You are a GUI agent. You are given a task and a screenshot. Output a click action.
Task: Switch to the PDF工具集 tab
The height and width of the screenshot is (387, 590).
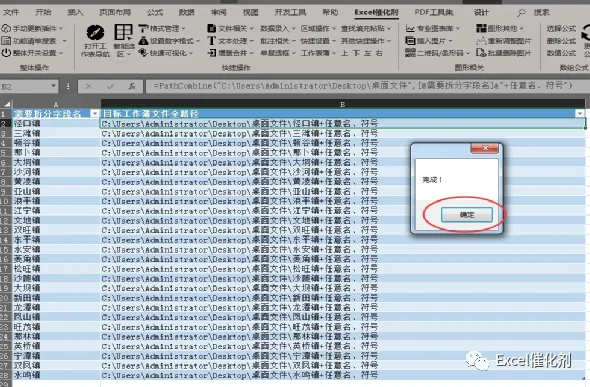(x=433, y=12)
